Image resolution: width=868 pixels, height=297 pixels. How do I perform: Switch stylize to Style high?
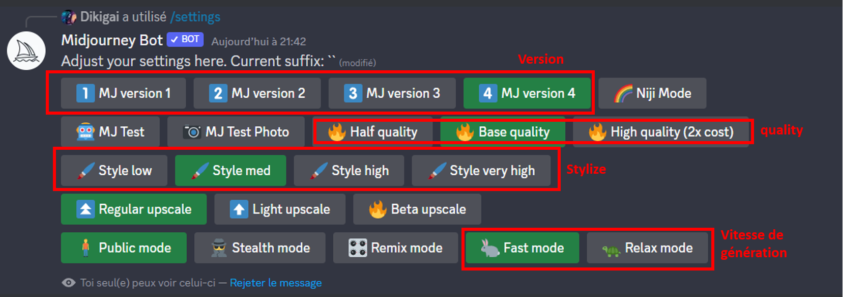349,171
